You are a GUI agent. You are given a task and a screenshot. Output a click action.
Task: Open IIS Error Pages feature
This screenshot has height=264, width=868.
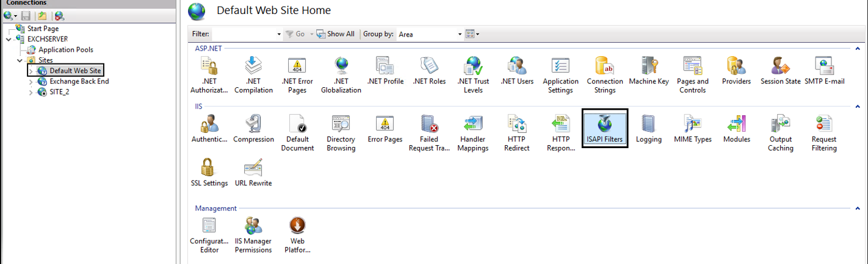(x=385, y=129)
